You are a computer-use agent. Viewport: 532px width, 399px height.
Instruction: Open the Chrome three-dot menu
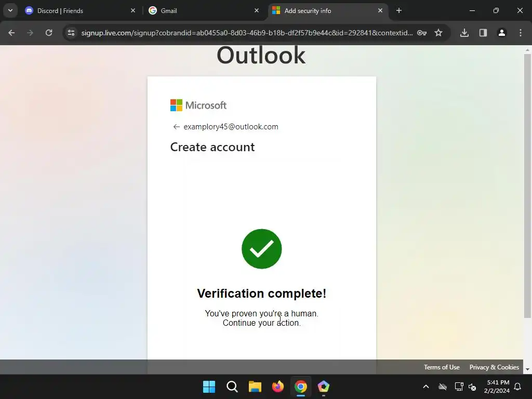(521, 33)
